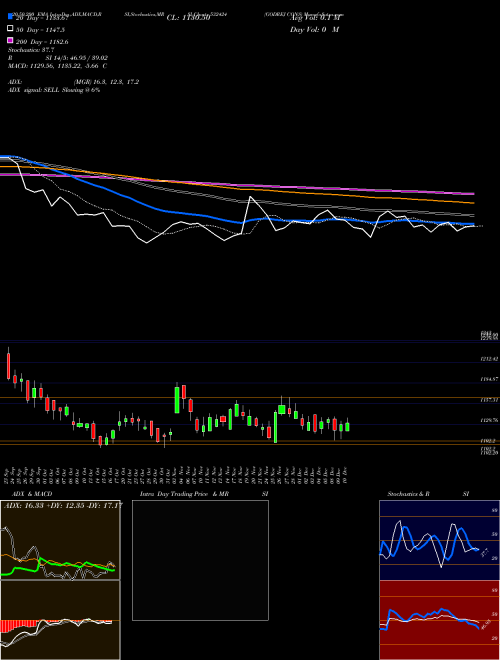The width and height of the screenshot is (500, 660).
Task: Click the 'Day Vol: 0 M' label
Action: point(314,30)
